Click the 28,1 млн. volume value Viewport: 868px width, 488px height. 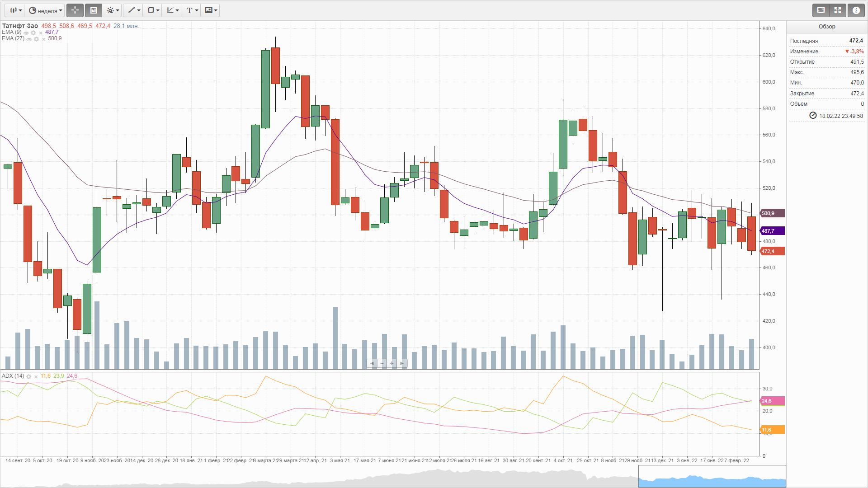[126, 26]
